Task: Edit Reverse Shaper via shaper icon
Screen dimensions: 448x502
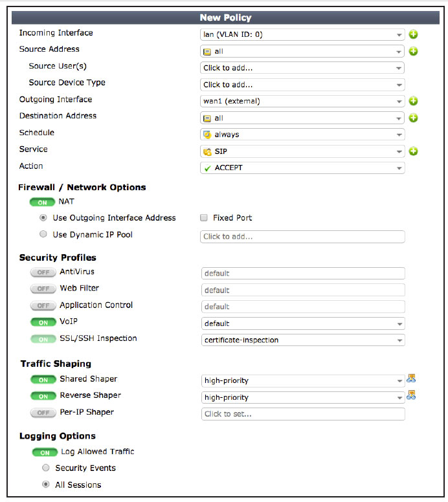Action: pos(411,395)
